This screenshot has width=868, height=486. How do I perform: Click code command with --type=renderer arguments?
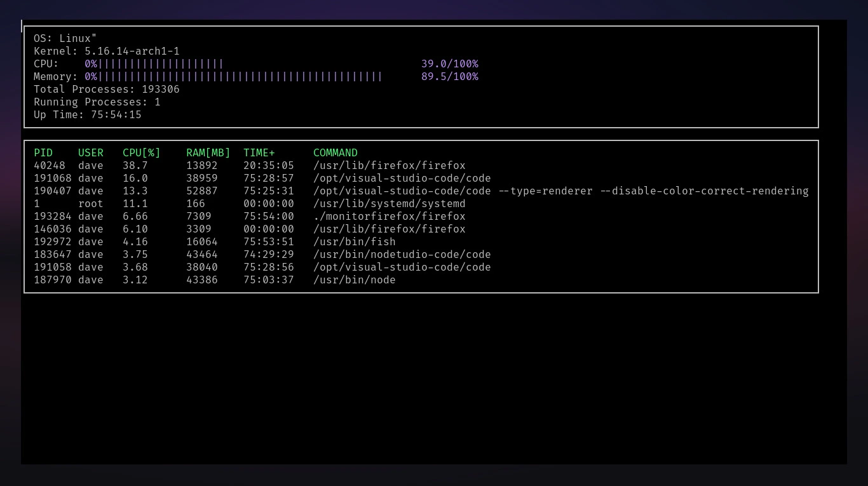point(561,191)
